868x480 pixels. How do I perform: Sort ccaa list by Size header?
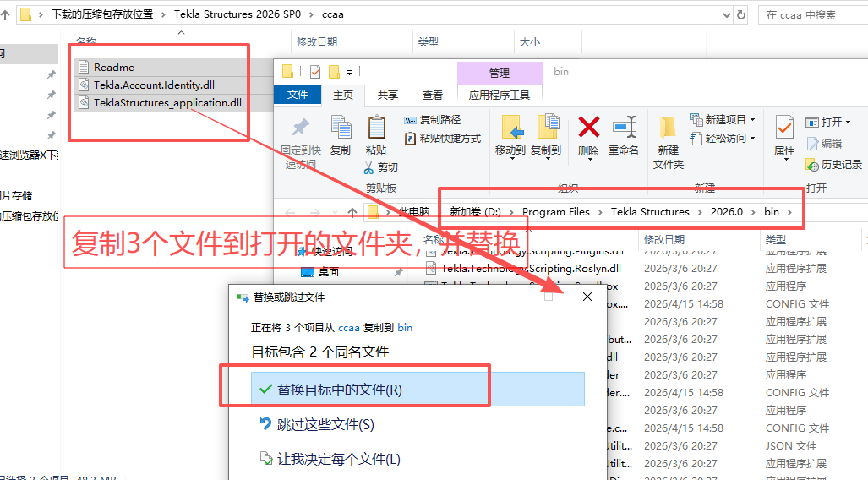530,42
